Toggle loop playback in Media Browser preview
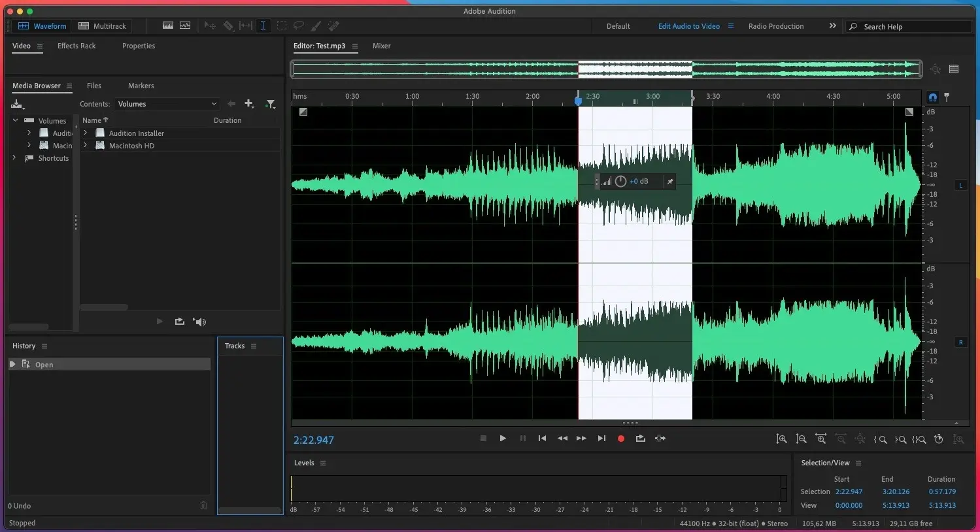 coord(180,322)
